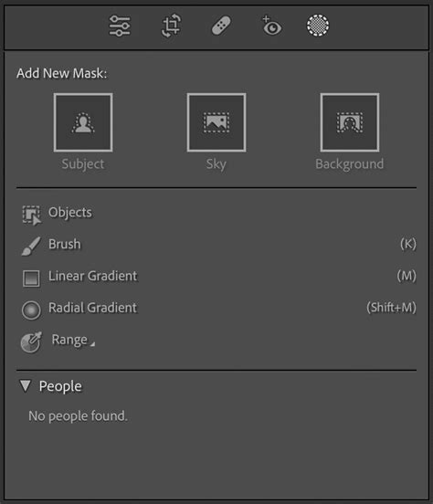Click the People section heading
Screen dimensions: 433x504
click(60, 386)
